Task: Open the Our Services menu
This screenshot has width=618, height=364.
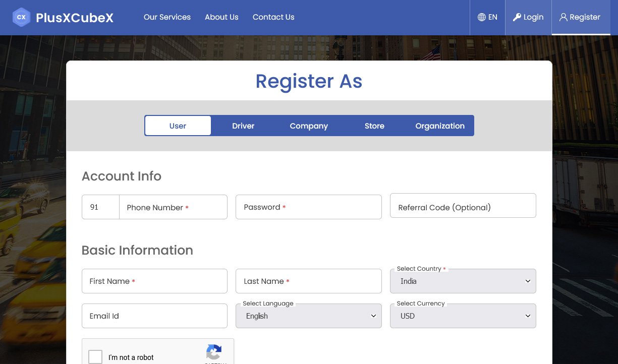Action: pos(167,17)
